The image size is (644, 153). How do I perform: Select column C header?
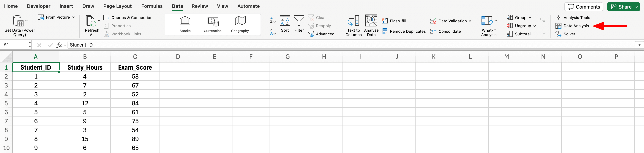135,57
